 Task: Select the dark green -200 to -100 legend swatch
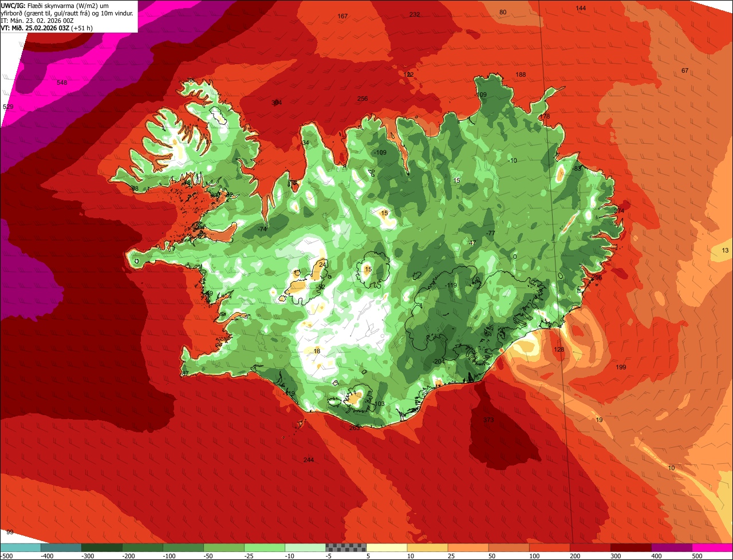(142, 547)
